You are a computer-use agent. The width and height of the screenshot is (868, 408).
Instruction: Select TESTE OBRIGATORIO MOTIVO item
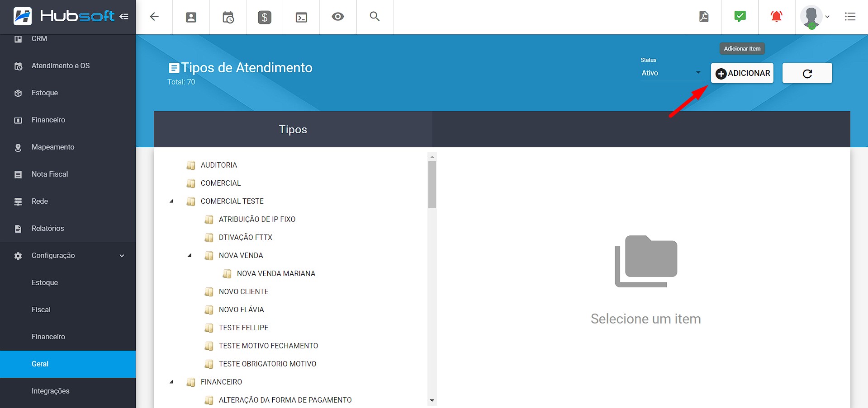point(268,364)
